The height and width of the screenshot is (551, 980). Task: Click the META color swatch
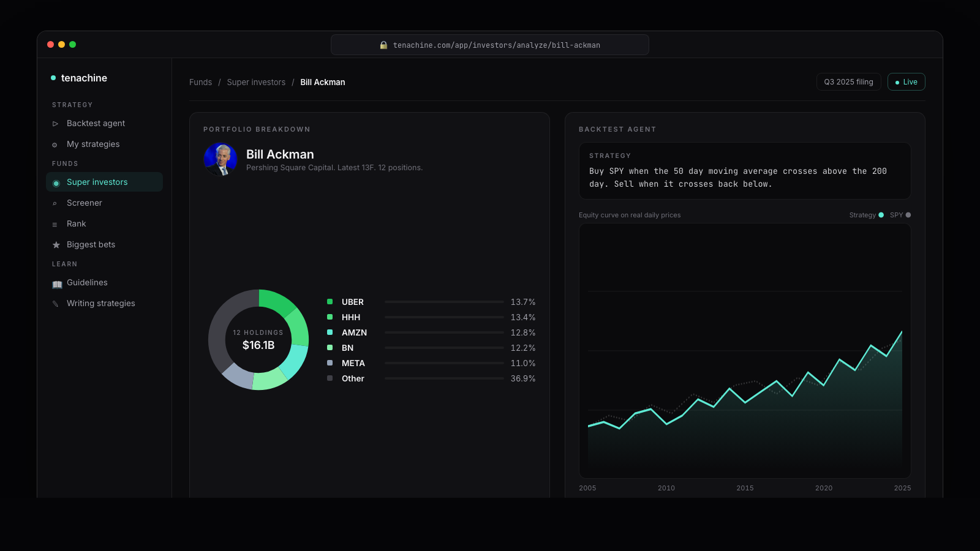click(330, 363)
